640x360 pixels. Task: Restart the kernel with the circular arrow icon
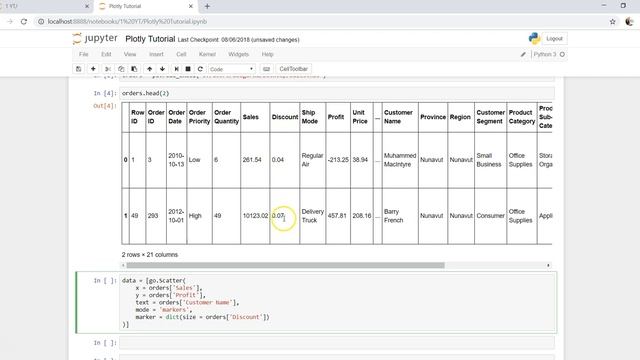tap(200, 69)
